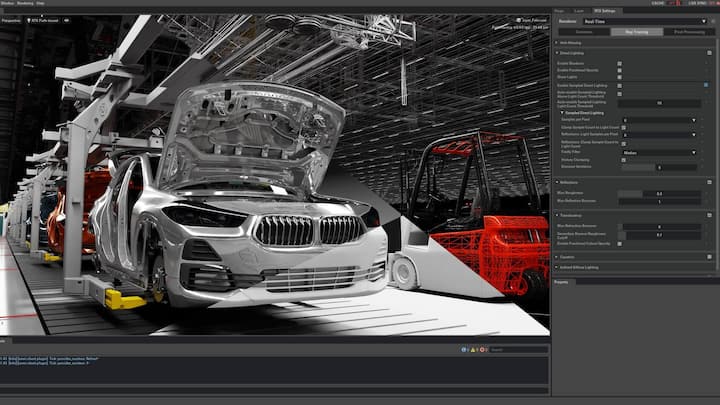The height and width of the screenshot is (405, 720).
Task: Toggle Clamp Sample Count to Light Count checkbox
Action: click(624, 127)
